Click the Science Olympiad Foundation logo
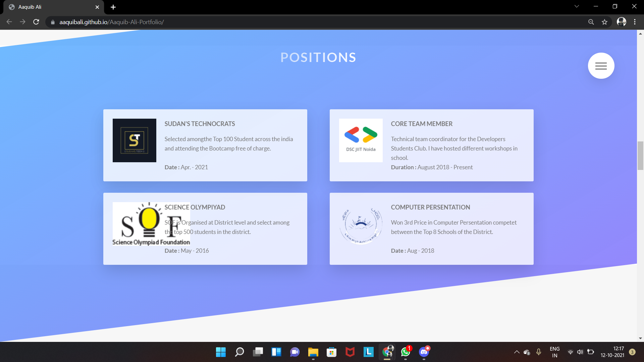 (151, 224)
